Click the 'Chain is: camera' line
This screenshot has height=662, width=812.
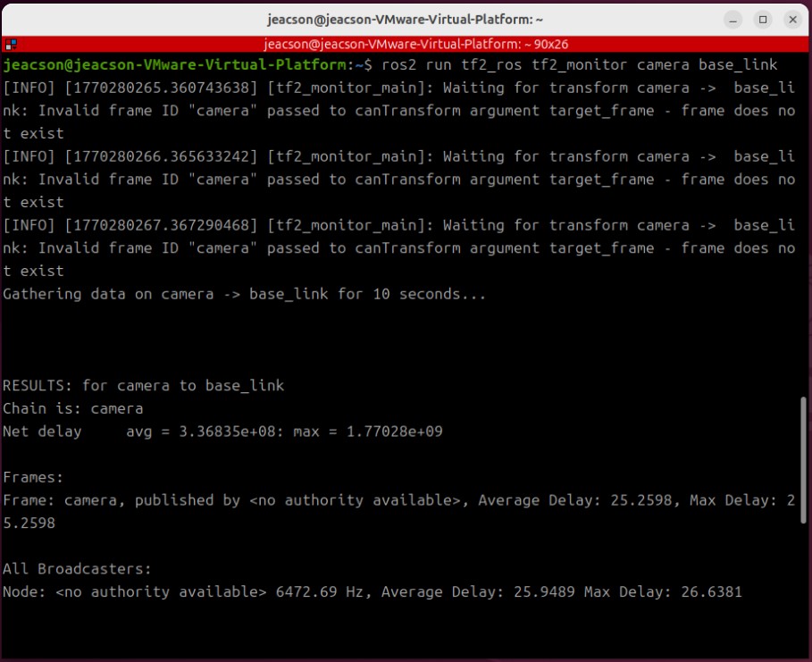pyautogui.click(x=72, y=409)
